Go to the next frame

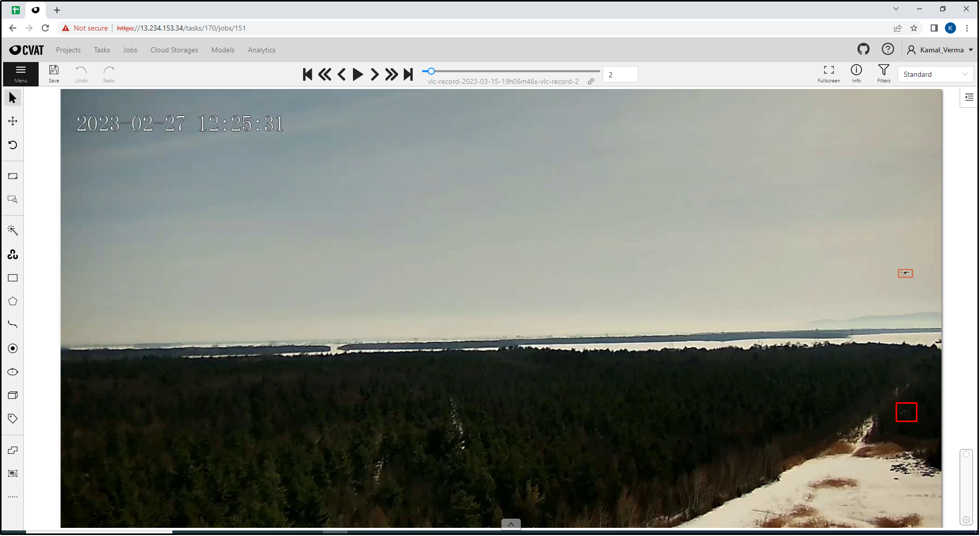click(375, 75)
